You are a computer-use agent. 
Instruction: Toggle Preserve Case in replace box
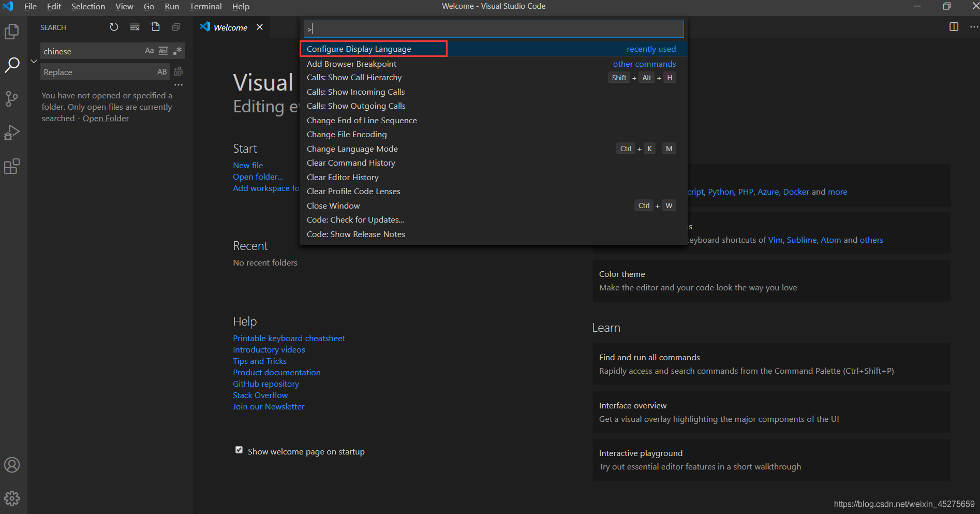click(162, 72)
